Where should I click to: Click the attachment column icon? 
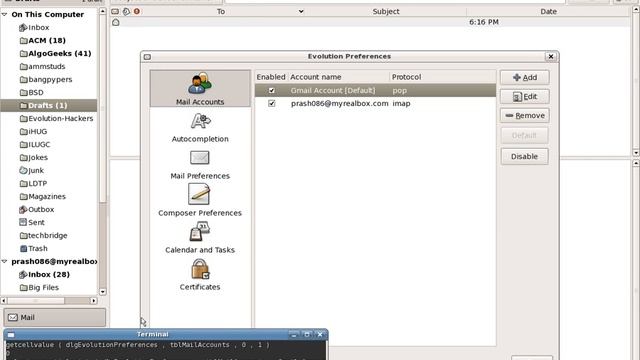(x=127, y=11)
